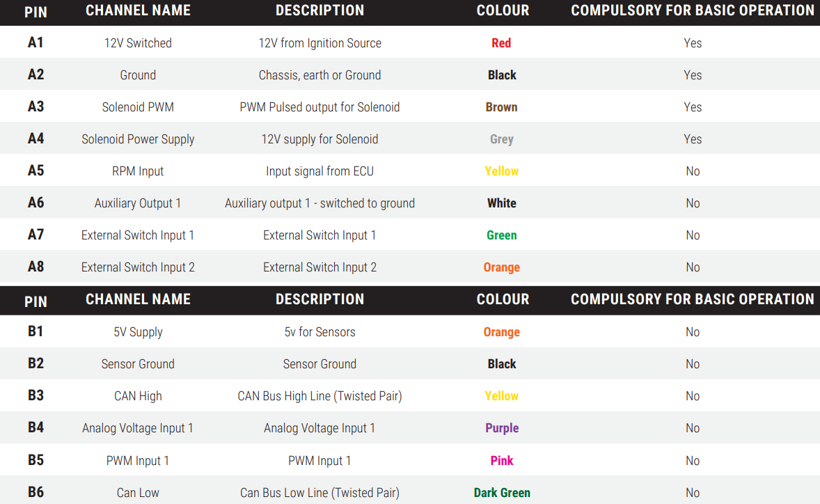
Task: Select the 'Can Low' channel name
Action: pos(138,493)
